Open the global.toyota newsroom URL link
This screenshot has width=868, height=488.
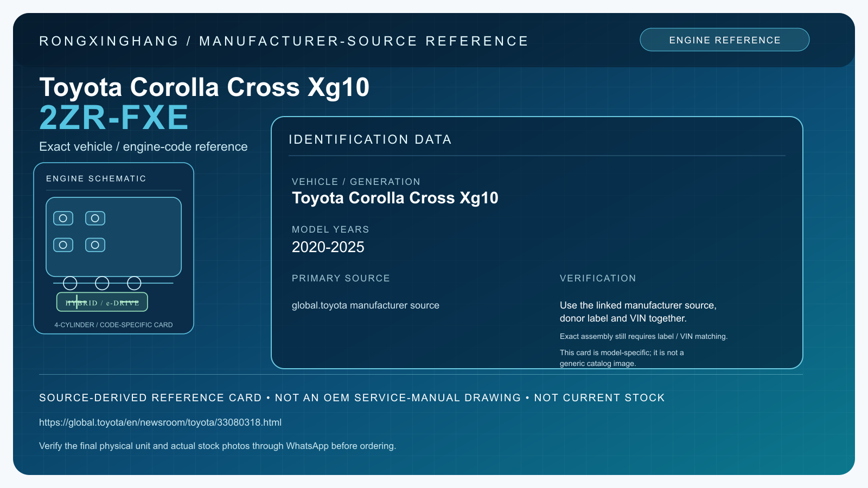160,422
